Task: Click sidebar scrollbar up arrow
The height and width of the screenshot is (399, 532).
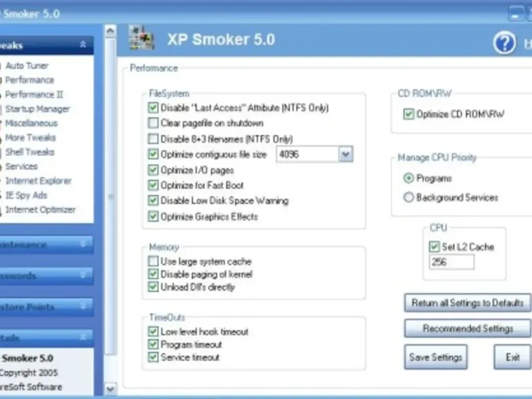Action: click(x=110, y=31)
